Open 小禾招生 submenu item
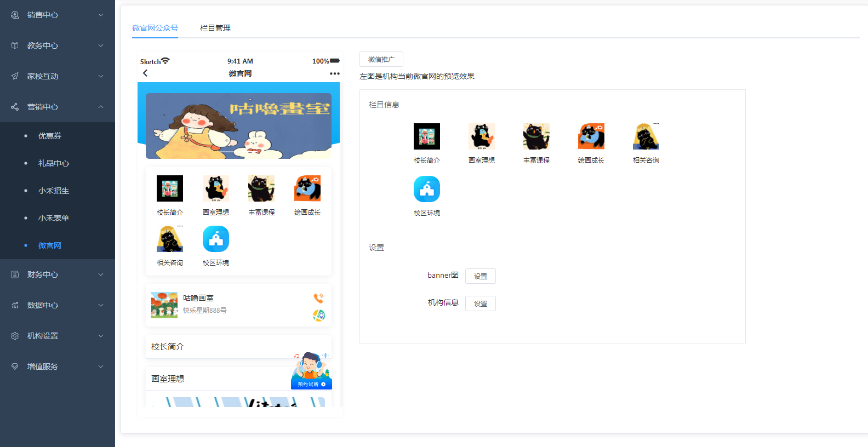868x447 pixels. [x=58, y=191]
